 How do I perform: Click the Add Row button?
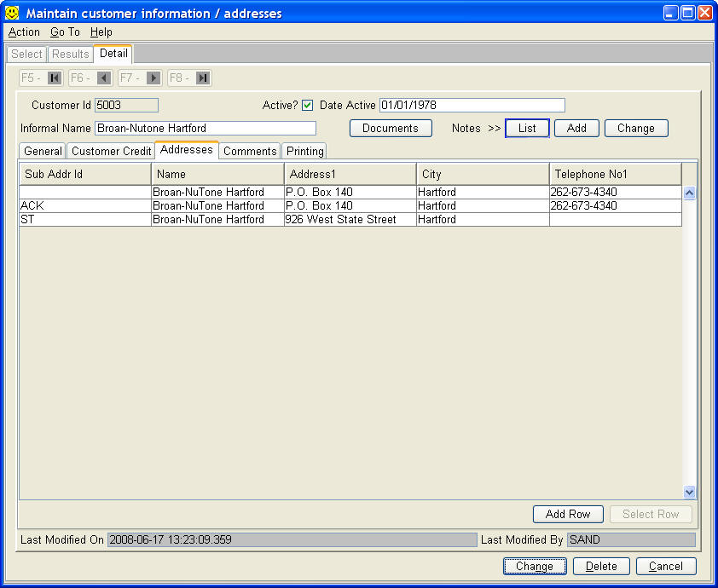[x=568, y=515]
